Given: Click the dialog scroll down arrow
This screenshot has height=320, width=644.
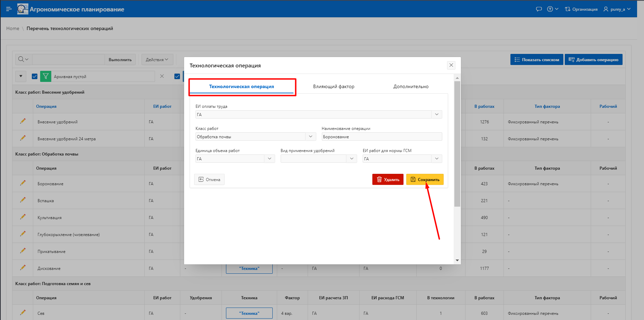Looking at the screenshot, I should pyautogui.click(x=457, y=260).
